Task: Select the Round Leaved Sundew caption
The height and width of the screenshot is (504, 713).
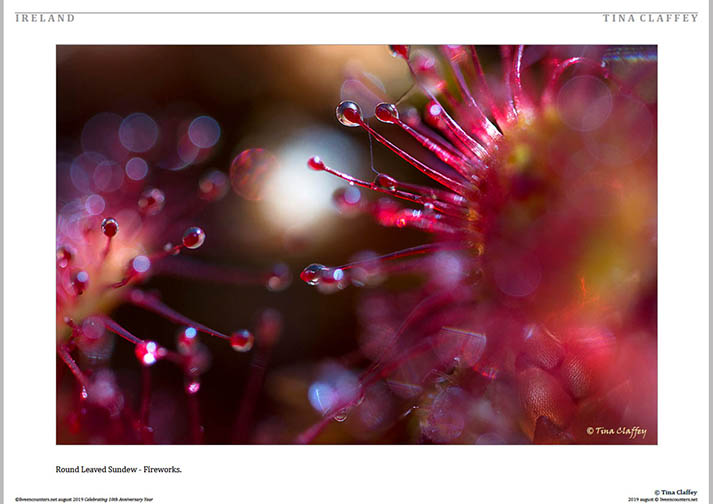Action: coord(118,468)
